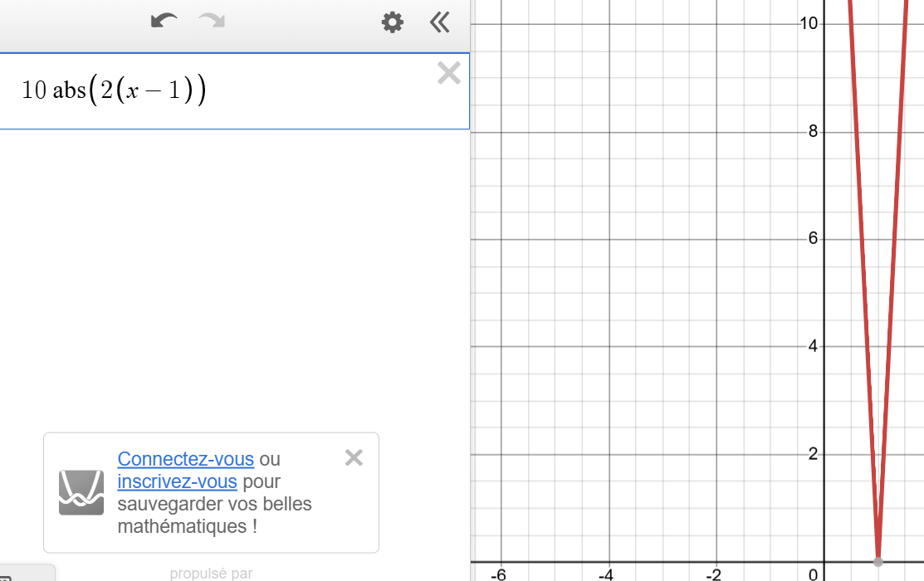Click the x-axis label -4
Image resolution: width=924 pixels, height=581 pixels.
607,574
